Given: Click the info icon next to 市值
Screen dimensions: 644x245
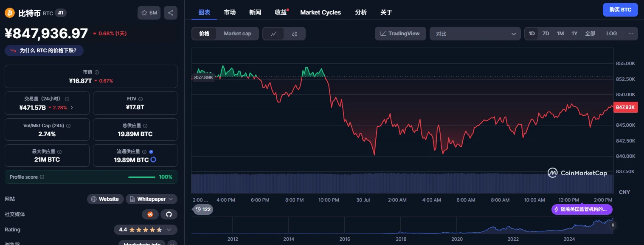Looking at the screenshot, I should pos(97,72).
